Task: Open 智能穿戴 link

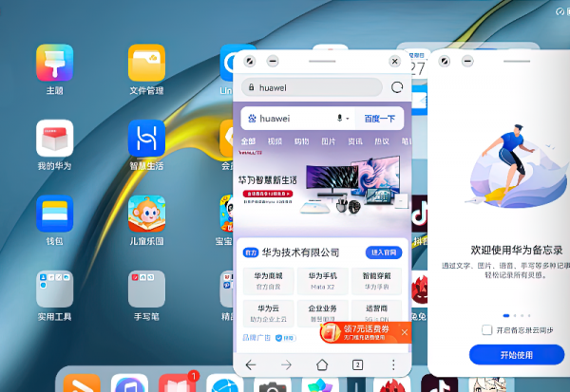Action: (x=376, y=281)
